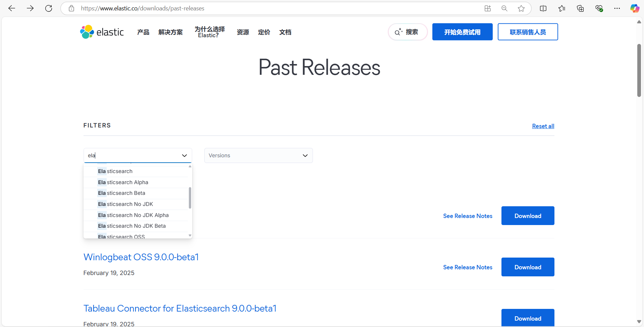Click the 开始免费试用 button
This screenshot has height=327, width=644.
pyautogui.click(x=462, y=32)
